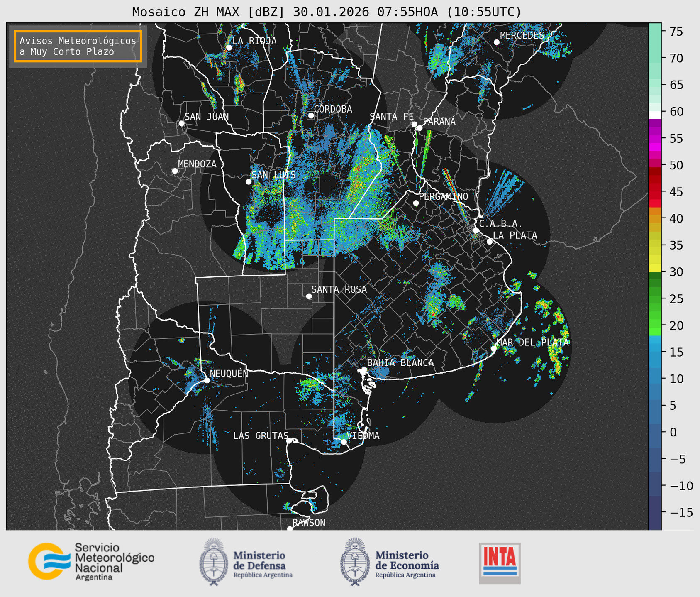
Task: Select the BAHÍA BLANCA city label
Action: tap(400, 363)
